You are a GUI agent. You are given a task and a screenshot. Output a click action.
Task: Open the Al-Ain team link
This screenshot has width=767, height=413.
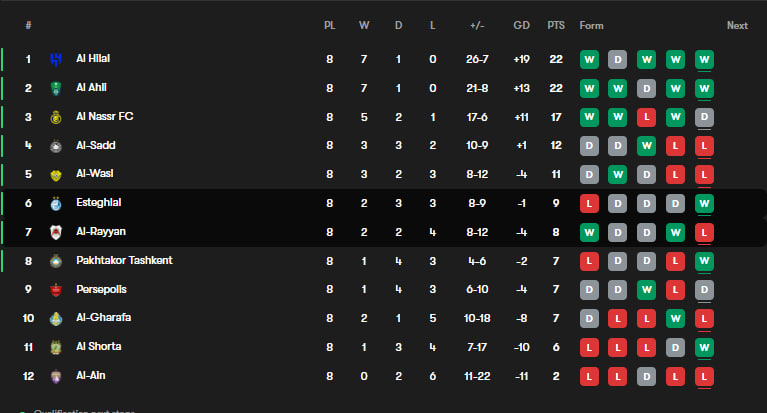[x=90, y=375]
